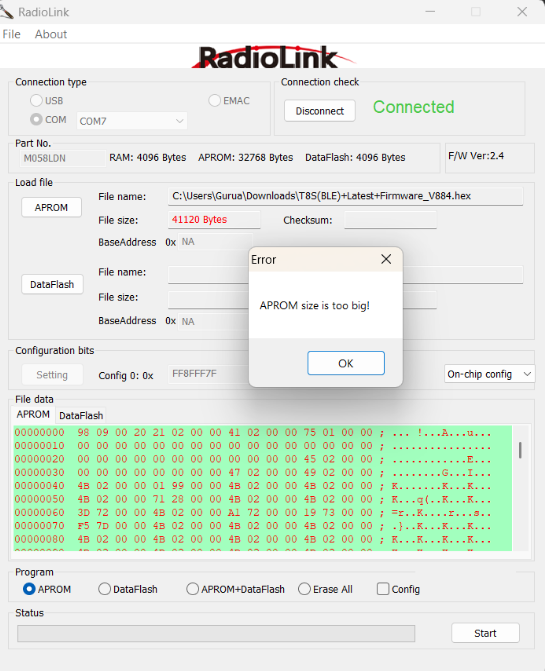Image resolution: width=545 pixels, height=671 pixels.
Task: Open the On-chip config dropdown
Action: coord(489,374)
